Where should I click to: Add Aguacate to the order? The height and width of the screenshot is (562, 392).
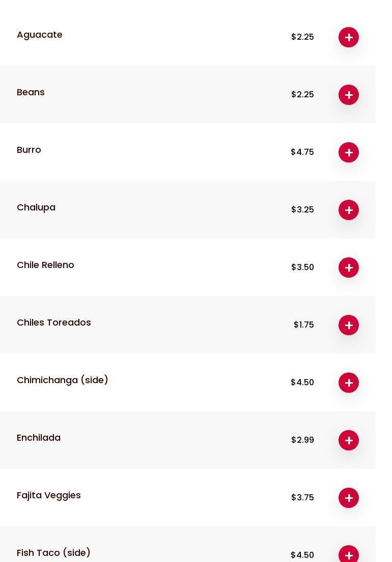pyautogui.click(x=349, y=37)
